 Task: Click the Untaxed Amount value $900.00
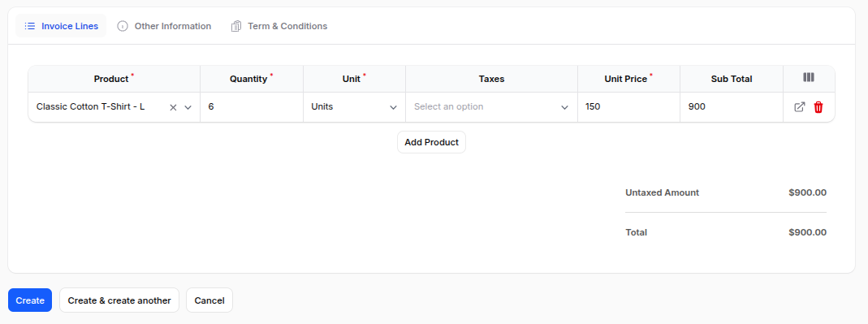[x=808, y=192]
